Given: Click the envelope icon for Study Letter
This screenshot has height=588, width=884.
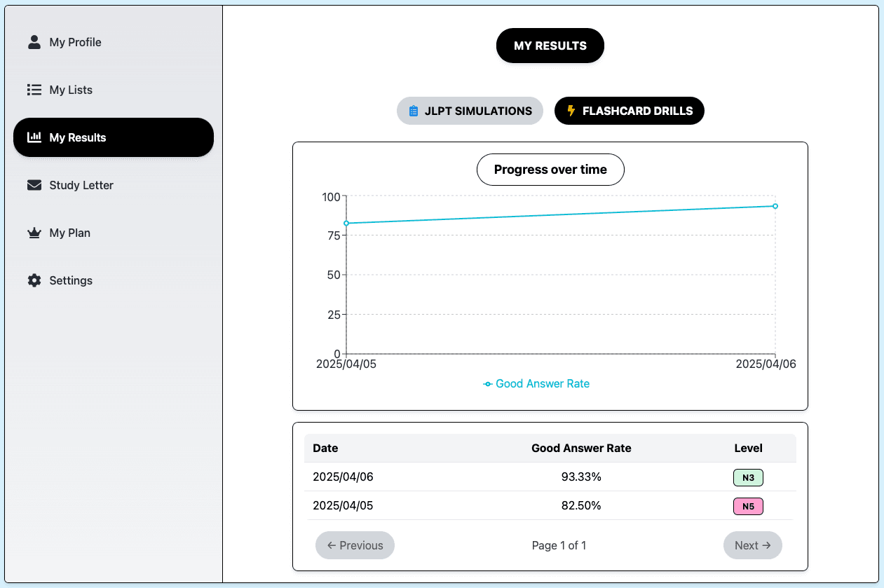Looking at the screenshot, I should pyautogui.click(x=34, y=185).
